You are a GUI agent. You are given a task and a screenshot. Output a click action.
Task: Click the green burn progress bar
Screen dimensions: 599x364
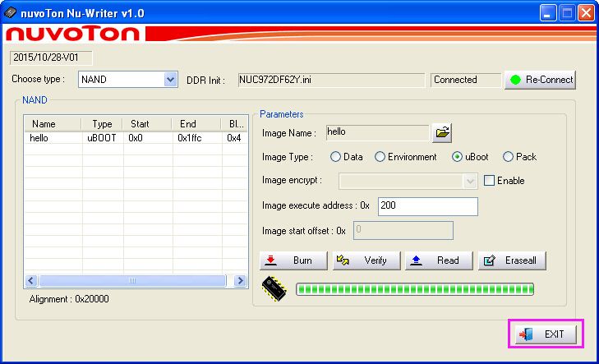click(415, 288)
